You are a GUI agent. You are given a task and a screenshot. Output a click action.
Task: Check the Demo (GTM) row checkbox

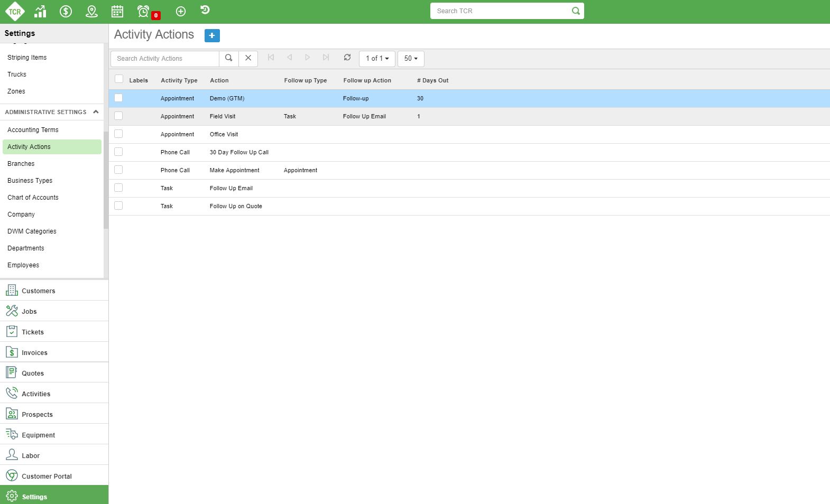[118, 98]
